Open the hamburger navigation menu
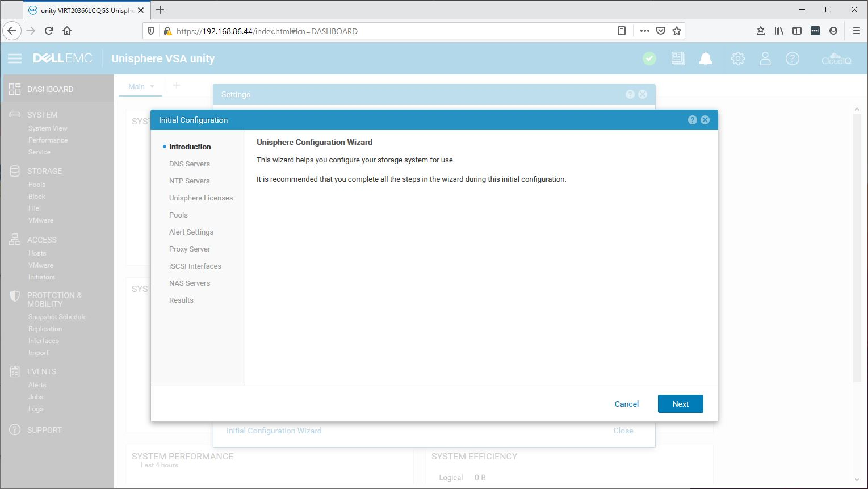The height and width of the screenshot is (489, 868). (15, 58)
